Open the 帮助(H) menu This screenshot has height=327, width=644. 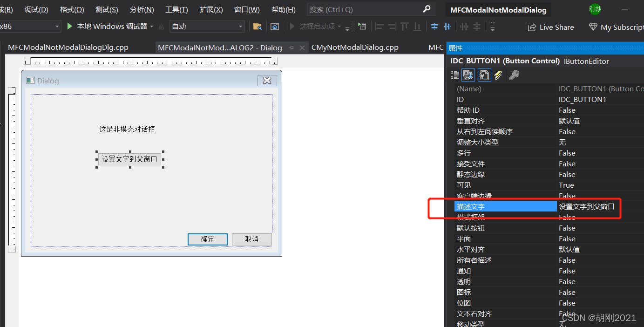coord(283,10)
